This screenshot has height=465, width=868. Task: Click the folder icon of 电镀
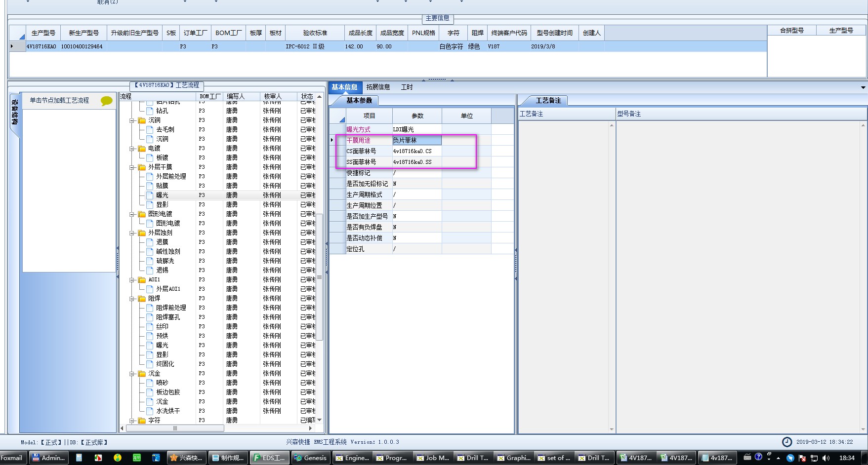(x=142, y=149)
